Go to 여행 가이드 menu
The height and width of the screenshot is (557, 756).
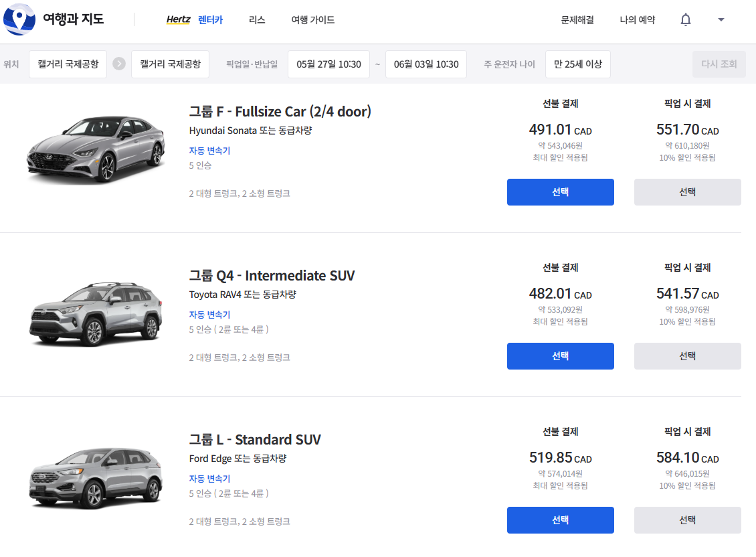click(x=312, y=20)
